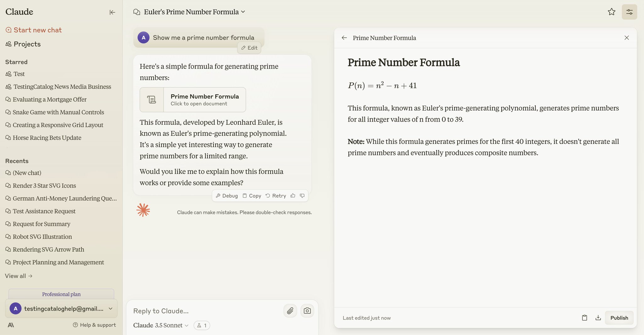Download the artifact document

[x=598, y=318]
